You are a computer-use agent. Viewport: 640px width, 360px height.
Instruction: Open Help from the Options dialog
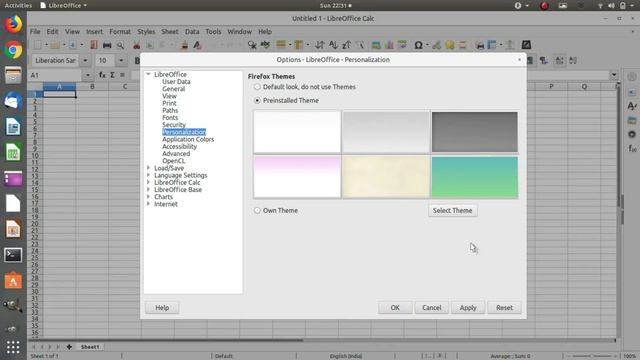[162, 308]
